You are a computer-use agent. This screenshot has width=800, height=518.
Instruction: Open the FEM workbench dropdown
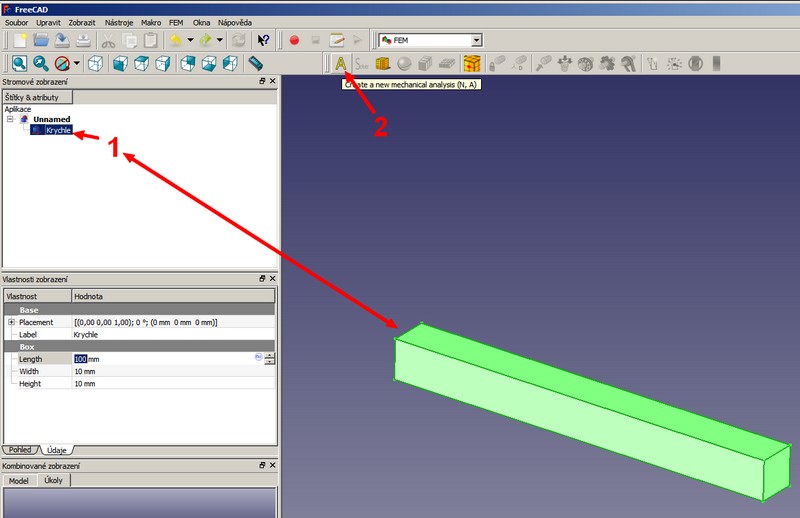coord(476,40)
